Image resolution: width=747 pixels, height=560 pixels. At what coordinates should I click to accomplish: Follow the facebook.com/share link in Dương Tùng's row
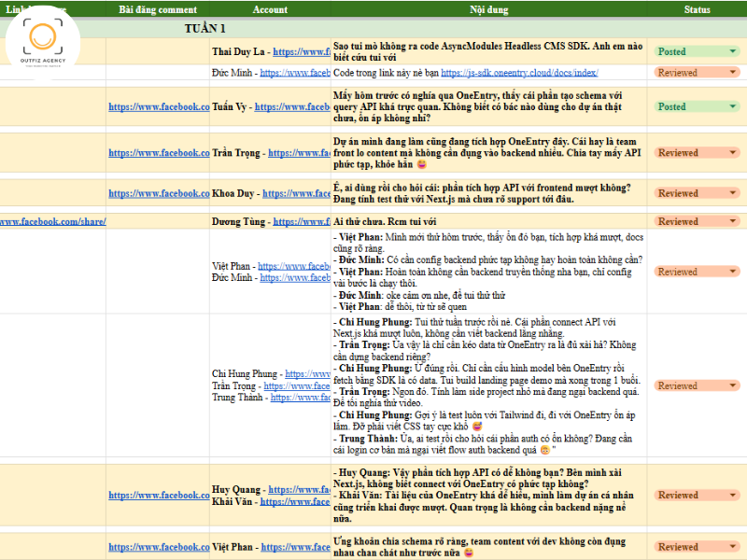pyautogui.click(x=52, y=222)
